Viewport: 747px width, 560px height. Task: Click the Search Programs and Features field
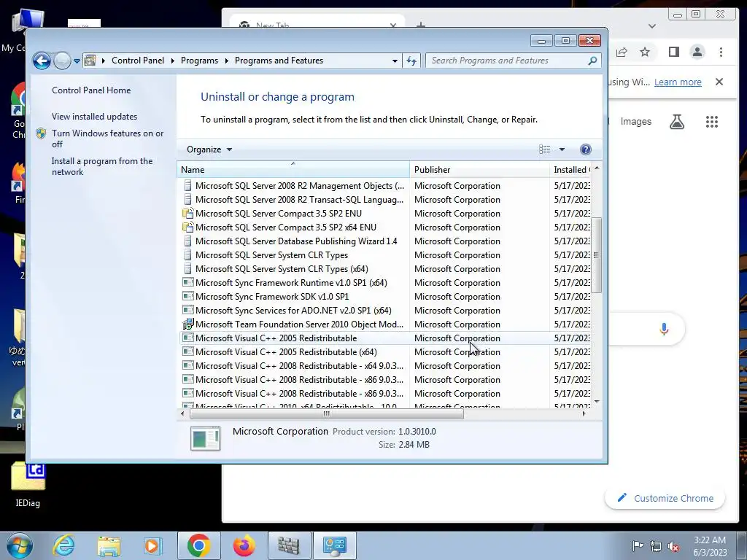(508, 61)
